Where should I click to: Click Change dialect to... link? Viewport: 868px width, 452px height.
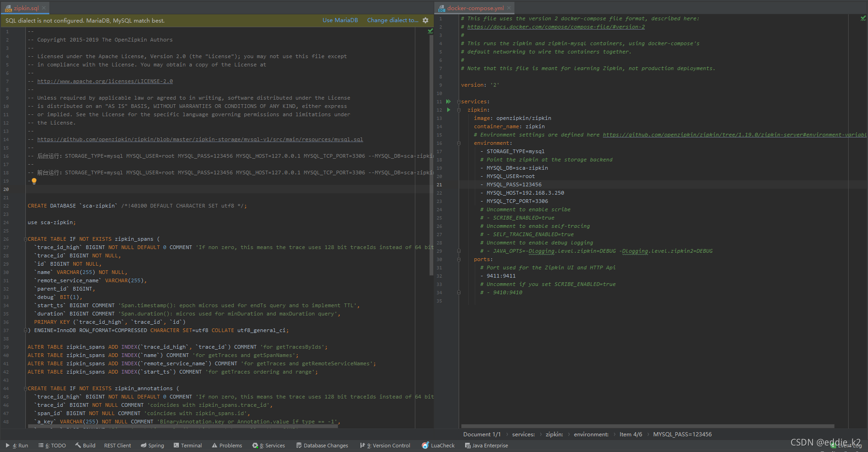pyautogui.click(x=393, y=20)
